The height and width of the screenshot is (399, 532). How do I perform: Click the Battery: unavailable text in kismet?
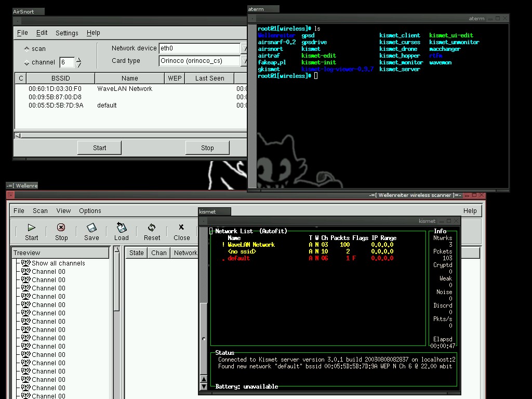247,387
